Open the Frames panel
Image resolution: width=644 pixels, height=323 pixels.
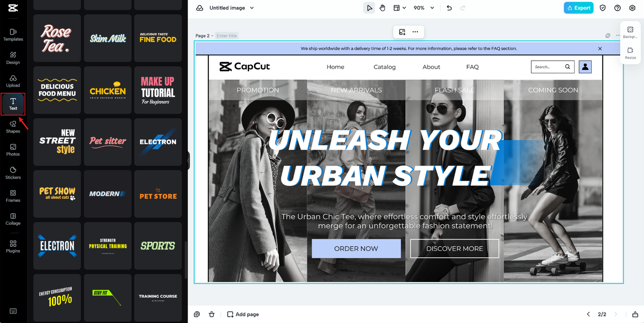[x=13, y=196]
